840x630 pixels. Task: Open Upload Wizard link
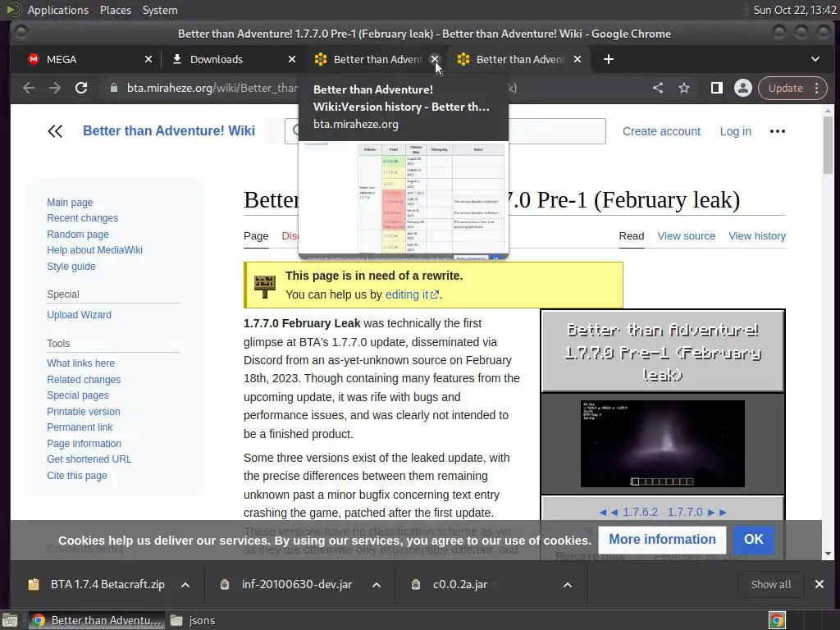click(x=80, y=314)
